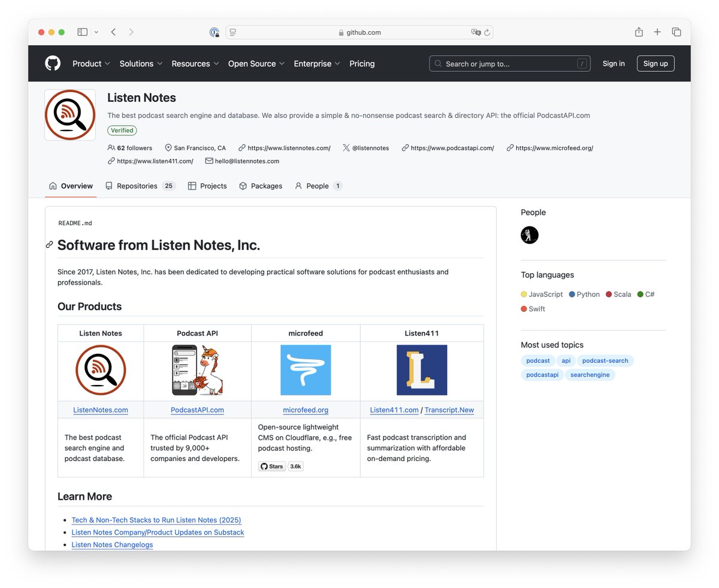Switch to the Repositories tab

[x=140, y=186]
